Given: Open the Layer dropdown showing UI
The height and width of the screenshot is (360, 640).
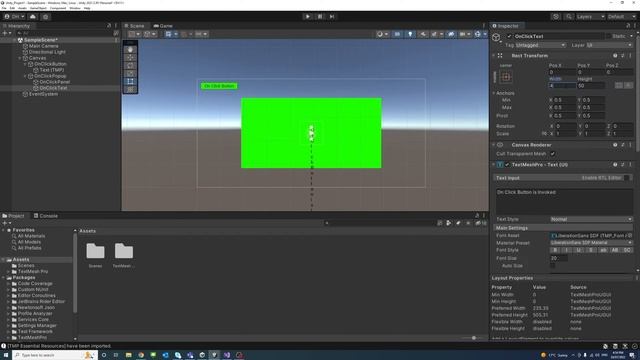Looking at the screenshot, I should pyautogui.click(x=609, y=45).
